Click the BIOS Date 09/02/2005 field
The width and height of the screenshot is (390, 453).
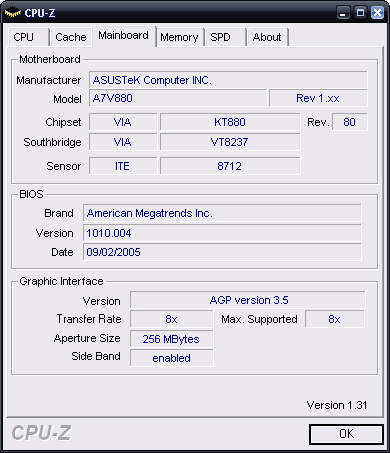point(222,252)
